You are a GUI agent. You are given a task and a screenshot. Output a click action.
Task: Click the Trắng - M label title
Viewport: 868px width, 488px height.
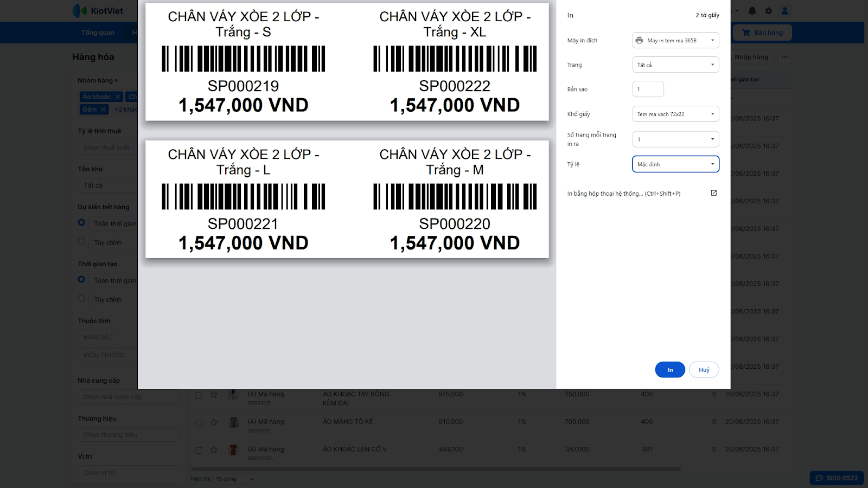[455, 170]
